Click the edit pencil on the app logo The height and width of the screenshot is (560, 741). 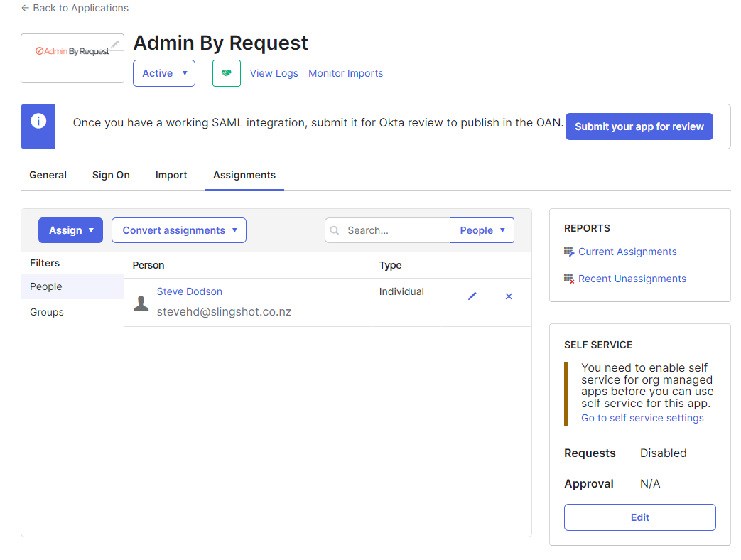[115, 43]
